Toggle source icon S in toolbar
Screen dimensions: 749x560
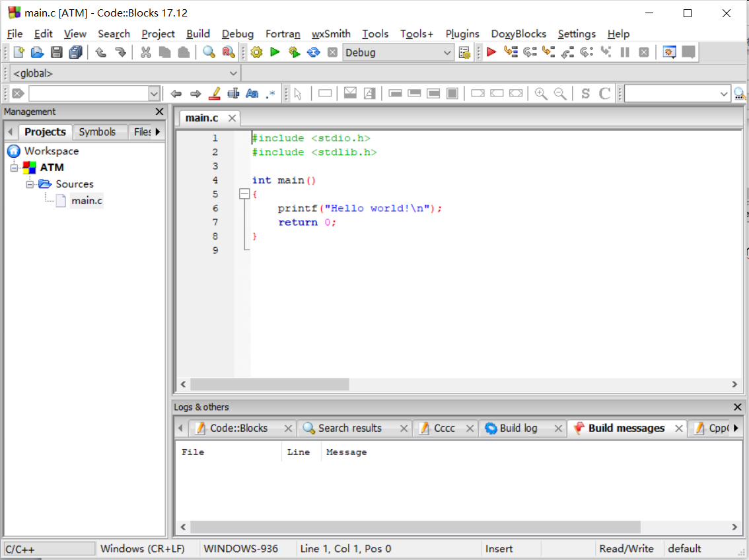click(586, 94)
